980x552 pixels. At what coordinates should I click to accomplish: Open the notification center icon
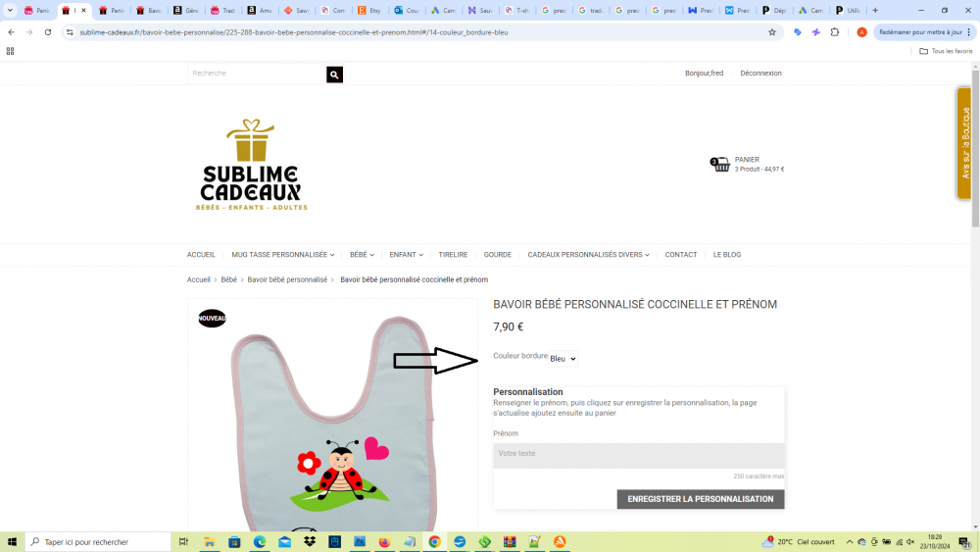click(x=965, y=542)
